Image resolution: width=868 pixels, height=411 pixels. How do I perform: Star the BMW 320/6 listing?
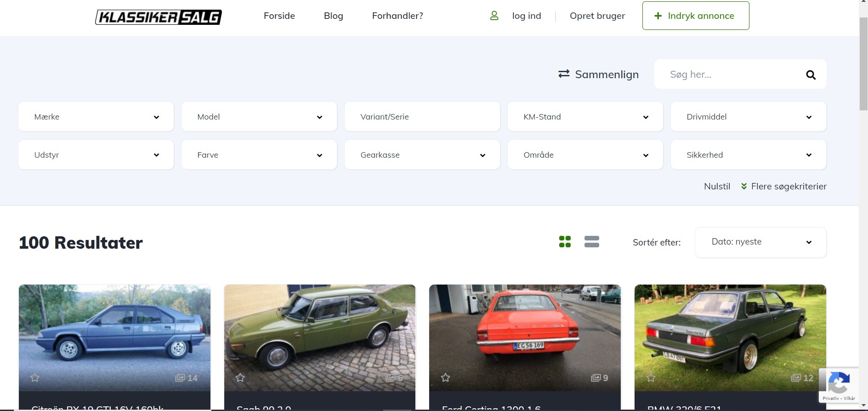coord(651,378)
